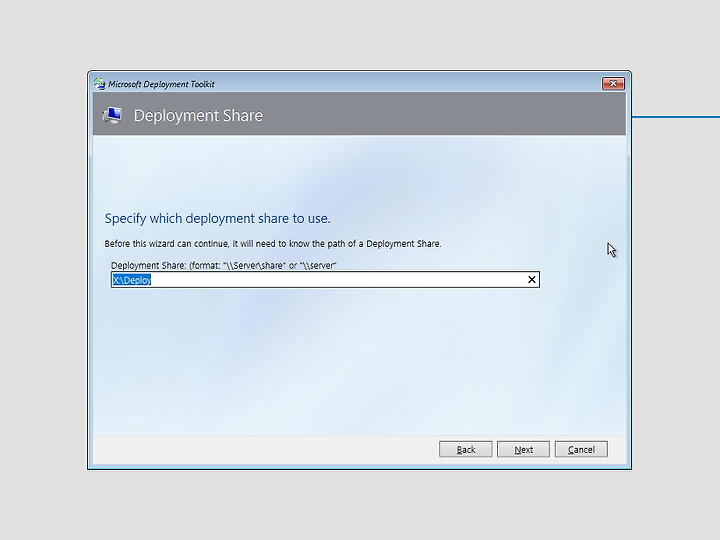Click the 'Before this wizard can continue' text

[x=273, y=244]
